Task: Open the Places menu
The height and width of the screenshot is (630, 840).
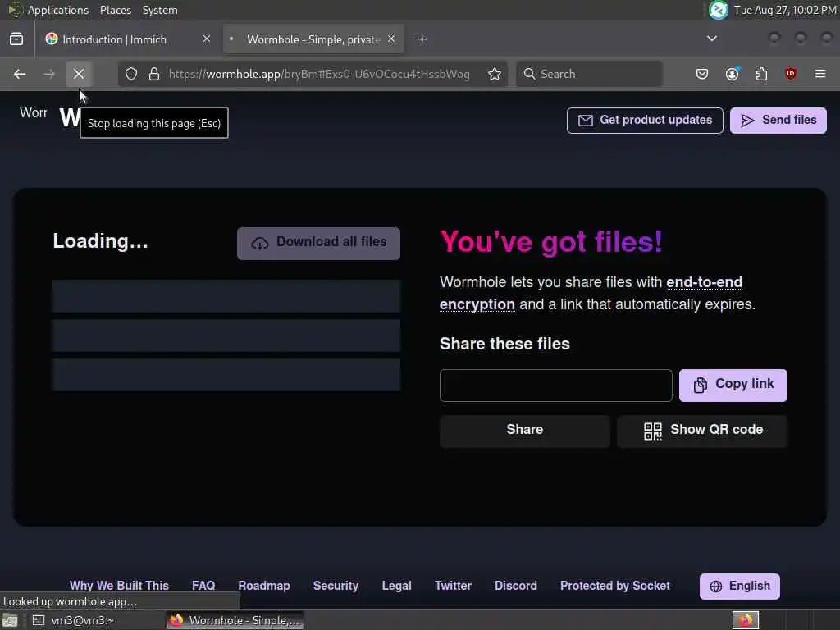Action: [x=115, y=10]
